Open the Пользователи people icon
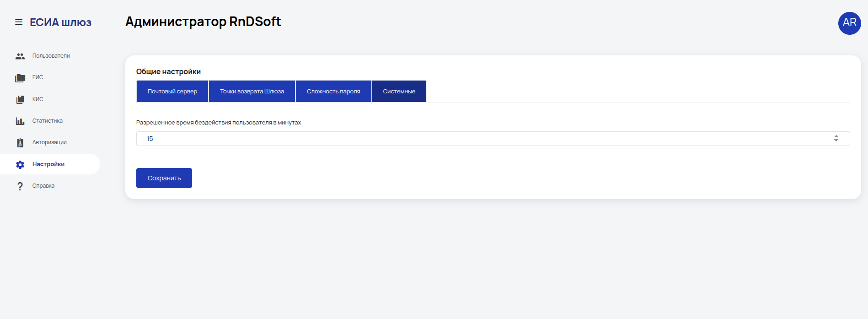The height and width of the screenshot is (319, 868). pyautogui.click(x=20, y=56)
